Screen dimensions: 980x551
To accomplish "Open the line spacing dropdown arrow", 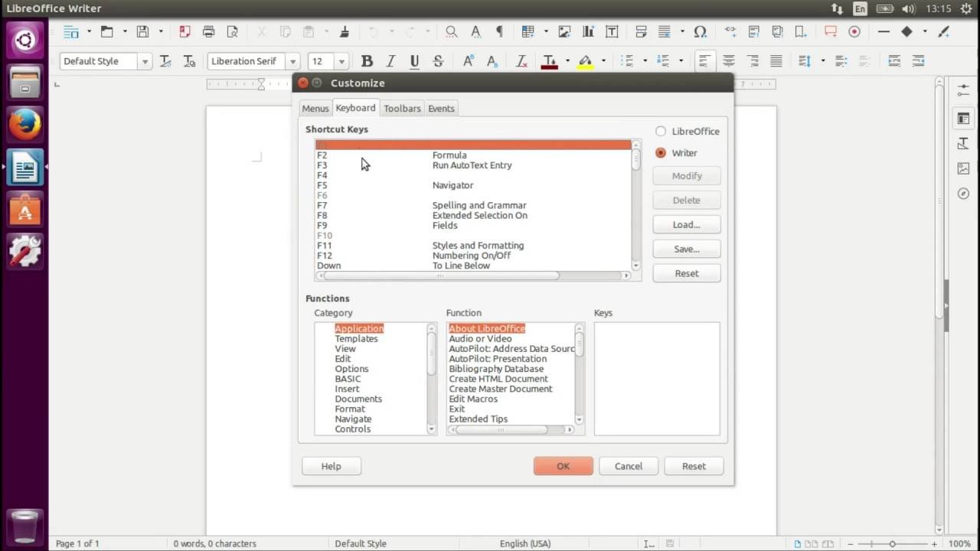I will tap(822, 61).
